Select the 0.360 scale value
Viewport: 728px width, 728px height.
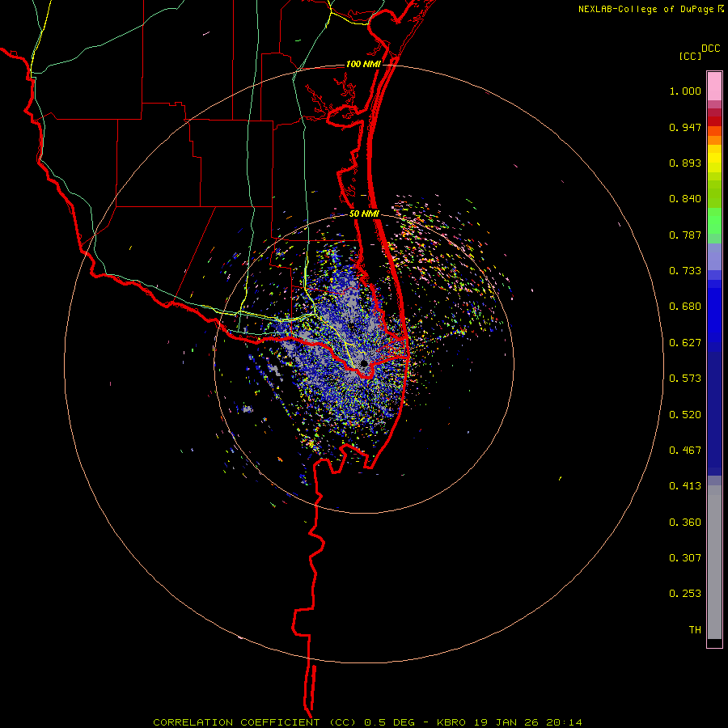[x=685, y=523]
